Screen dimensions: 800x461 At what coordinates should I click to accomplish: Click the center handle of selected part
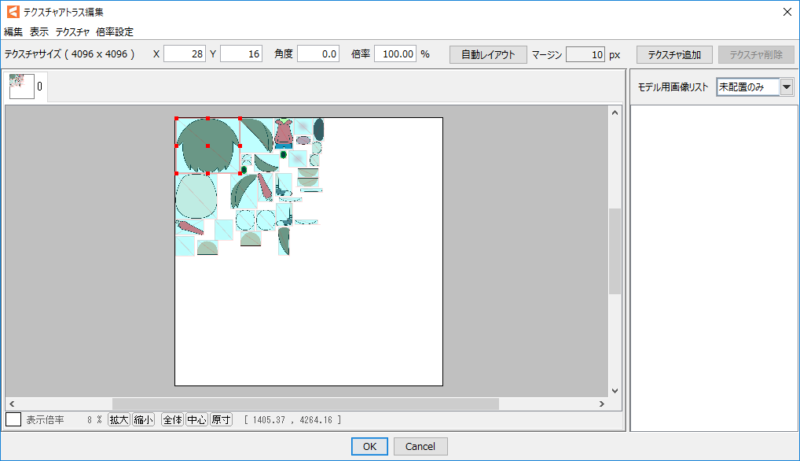point(208,146)
